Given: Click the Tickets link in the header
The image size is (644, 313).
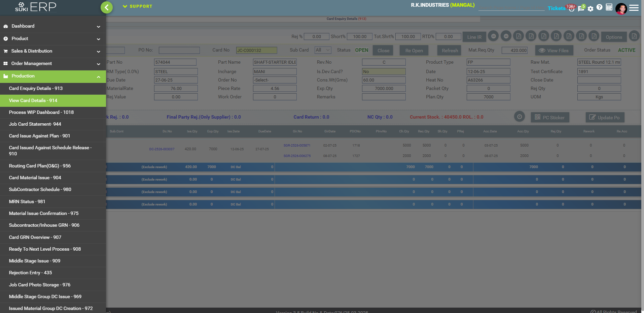Looking at the screenshot, I should (x=556, y=8).
